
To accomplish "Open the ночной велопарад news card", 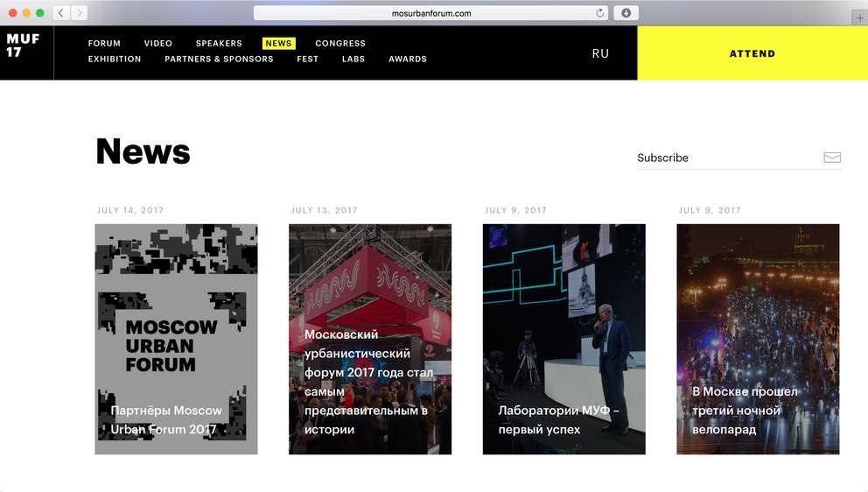I will click(x=758, y=339).
